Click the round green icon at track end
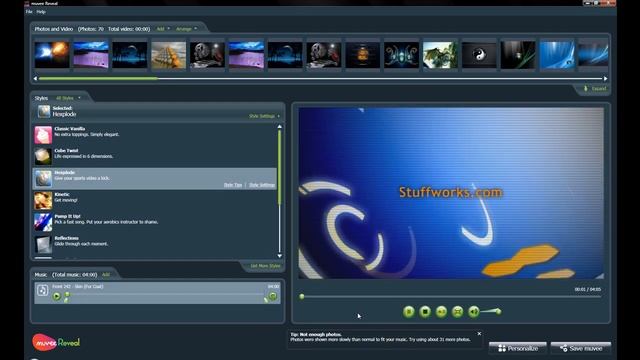 (x=273, y=296)
